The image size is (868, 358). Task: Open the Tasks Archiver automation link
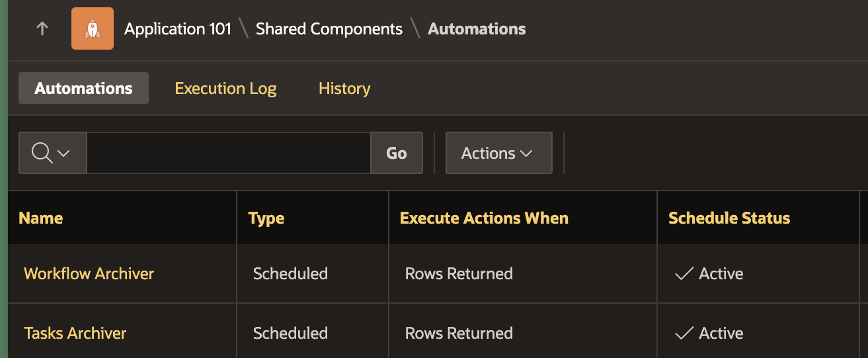coord(75,334)
